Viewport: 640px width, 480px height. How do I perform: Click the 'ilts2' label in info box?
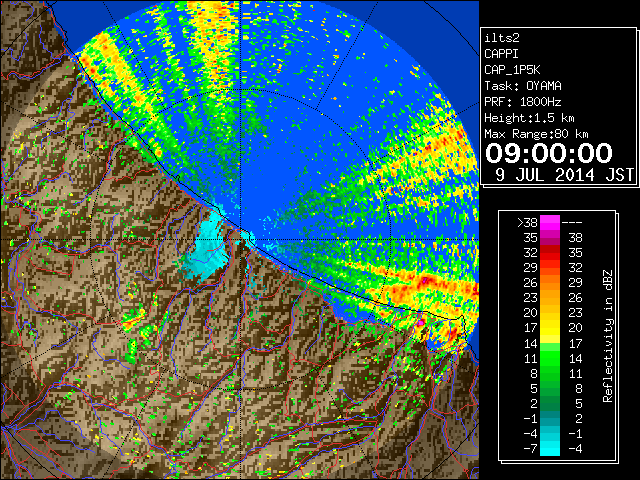(x=502, y=38)
